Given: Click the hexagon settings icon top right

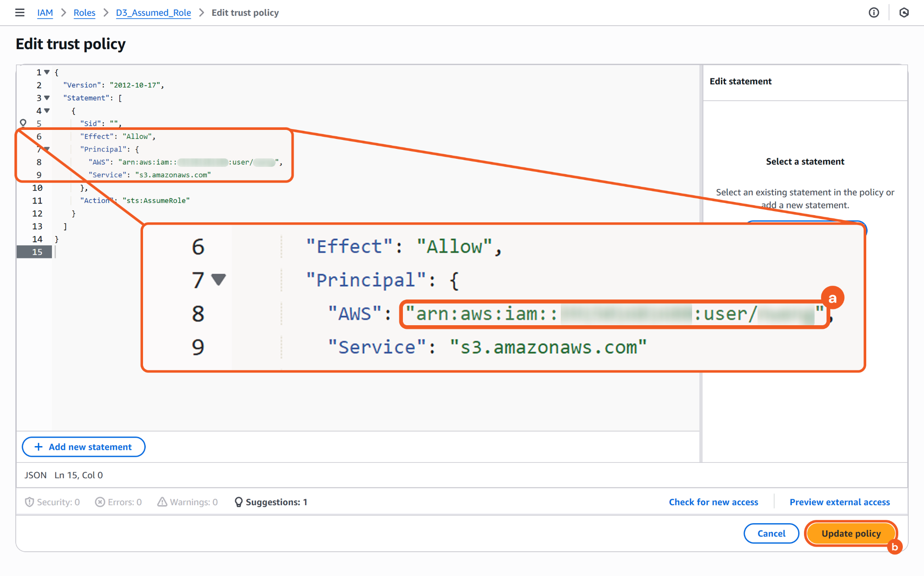Looking at the screenshot, I should point(904,13).
